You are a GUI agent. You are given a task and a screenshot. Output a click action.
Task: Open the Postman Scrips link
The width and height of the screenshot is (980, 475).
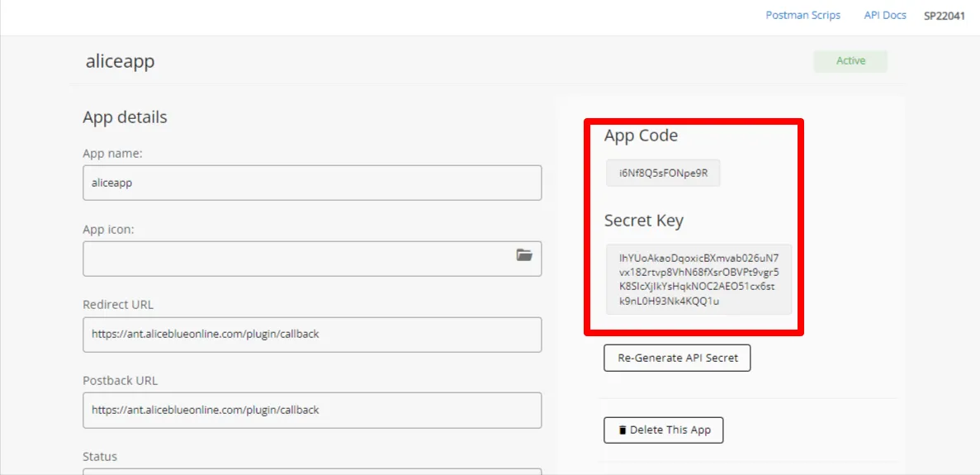click(802, 16)
